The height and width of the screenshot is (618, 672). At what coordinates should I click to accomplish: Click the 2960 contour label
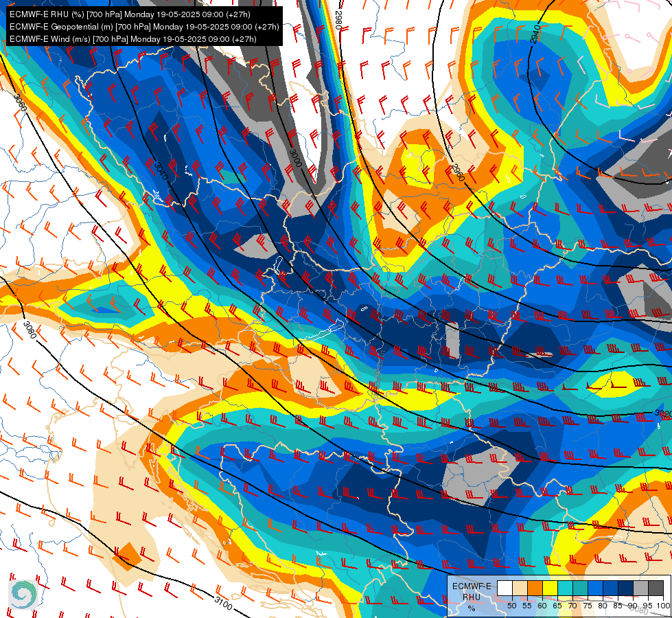pyautogui.click(x=458, y=173)
